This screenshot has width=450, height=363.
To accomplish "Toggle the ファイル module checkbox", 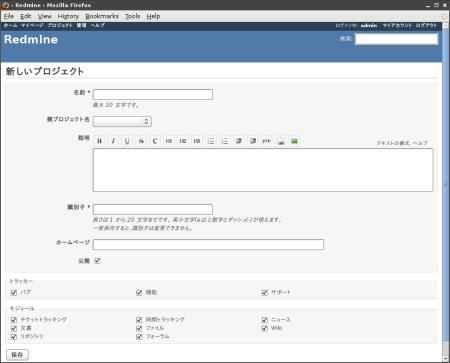I will coord(139,328).
